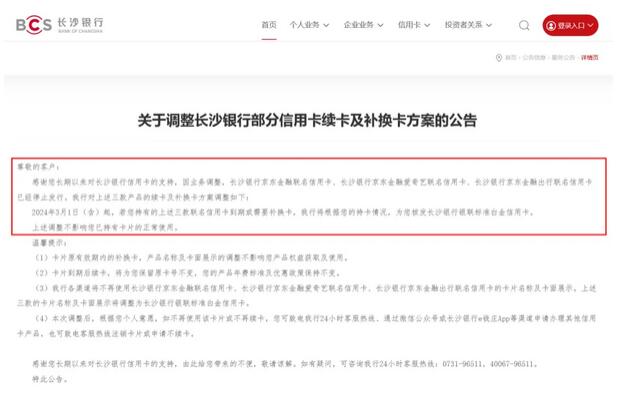
Task: Click the second breadcrumb link after 首页
Action: 534,58
